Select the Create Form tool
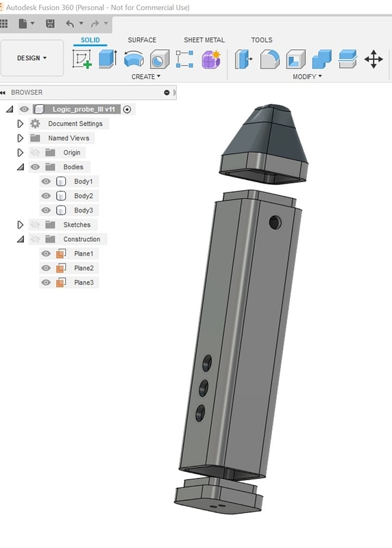This screenshot has width=392, height=548. click(211, 59)
